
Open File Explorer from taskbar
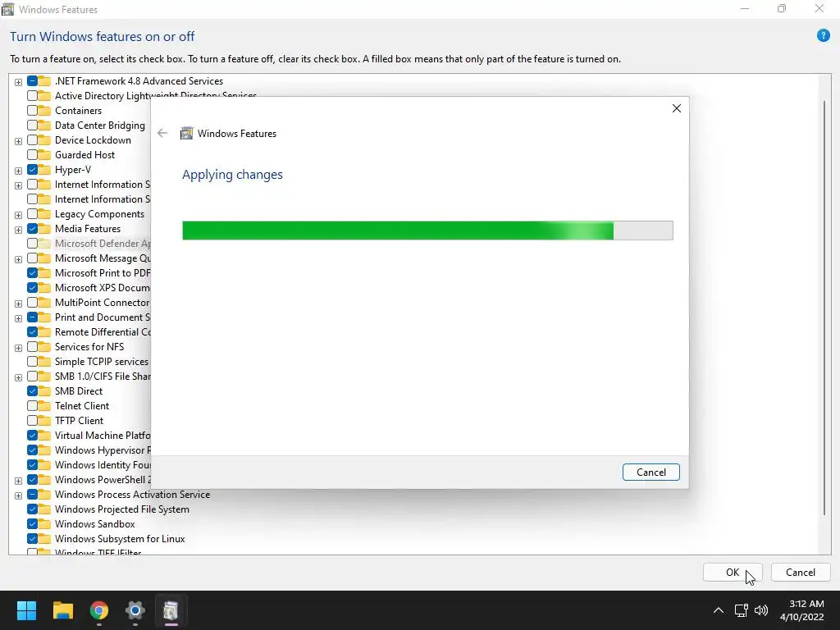(x=62, y=610)
